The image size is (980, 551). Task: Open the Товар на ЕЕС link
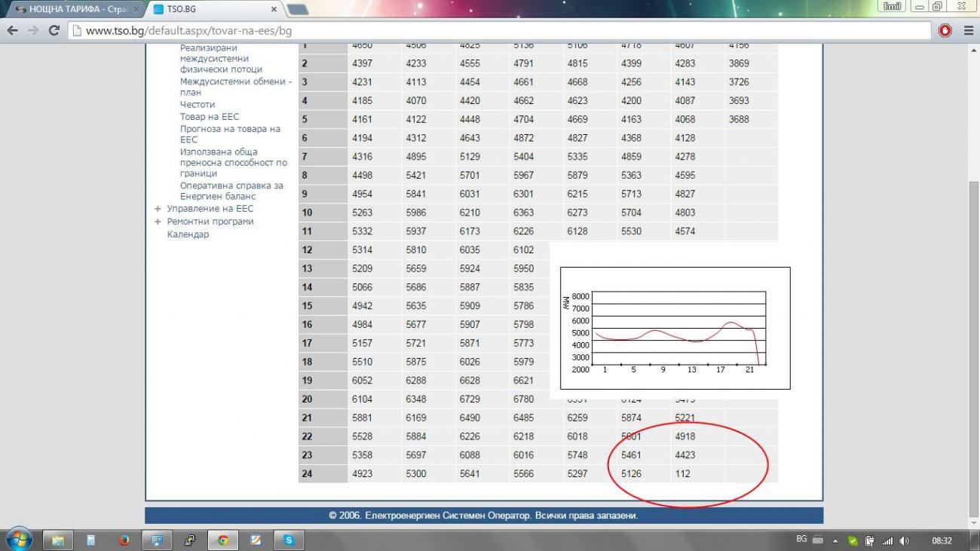210,117
